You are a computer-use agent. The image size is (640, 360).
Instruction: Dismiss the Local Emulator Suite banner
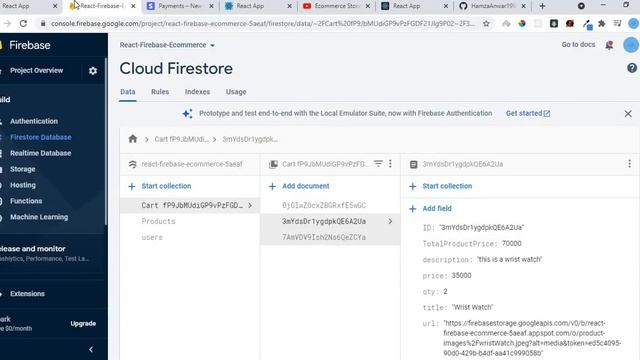(628, 114)
